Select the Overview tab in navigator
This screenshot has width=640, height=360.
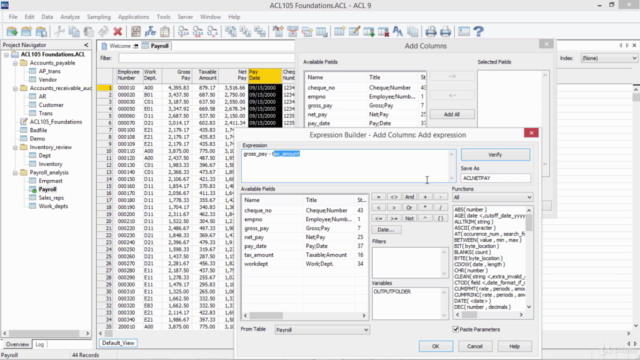pyautogui.click(x=17, y=344)
